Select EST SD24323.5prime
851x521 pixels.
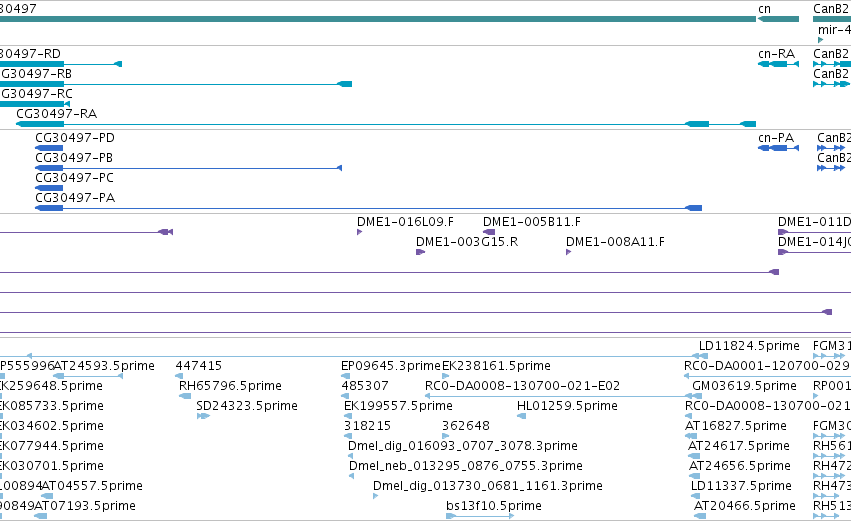pos(203,416)
